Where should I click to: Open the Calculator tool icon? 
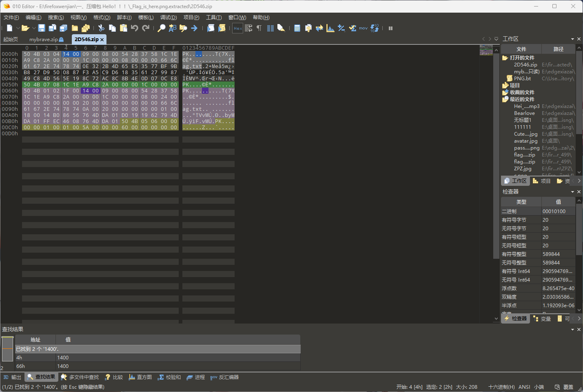coord(297,28)
